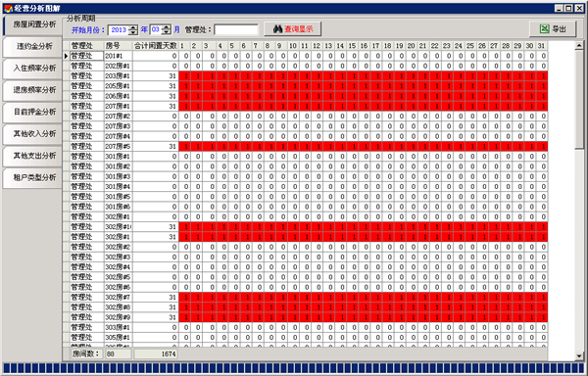The width and height of the screenshot is (588, 376).
Task: Click the app icon in the title bar
Action: (x=8, y=8)
